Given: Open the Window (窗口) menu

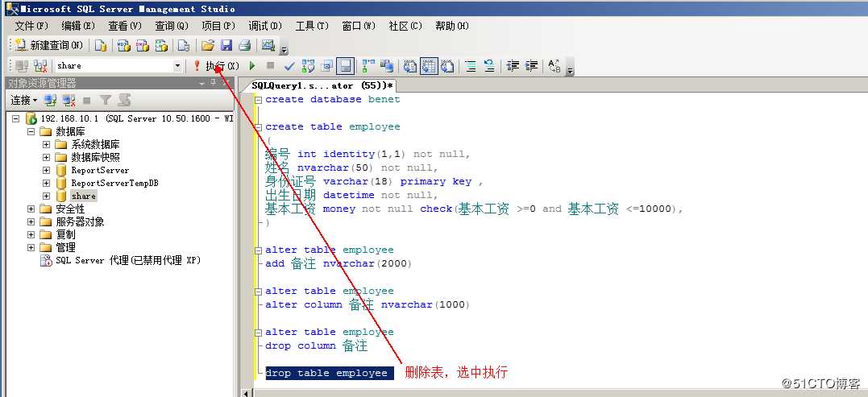Looking at the screenshot, I should (x=358, y=26).
